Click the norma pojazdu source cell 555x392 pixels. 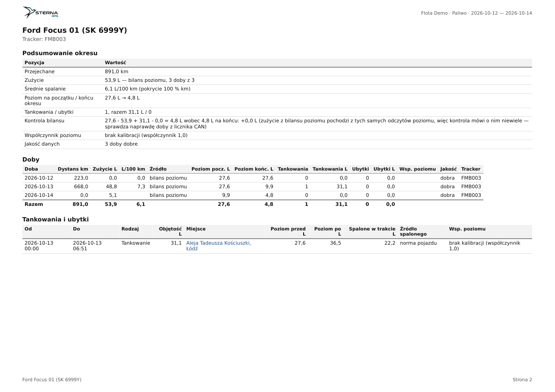[418, 243]
